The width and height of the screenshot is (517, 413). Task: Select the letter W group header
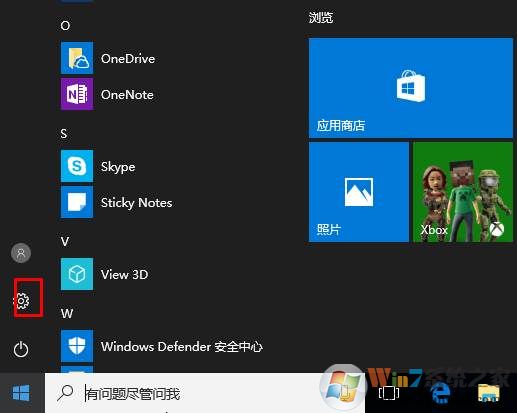click(67, 313)
